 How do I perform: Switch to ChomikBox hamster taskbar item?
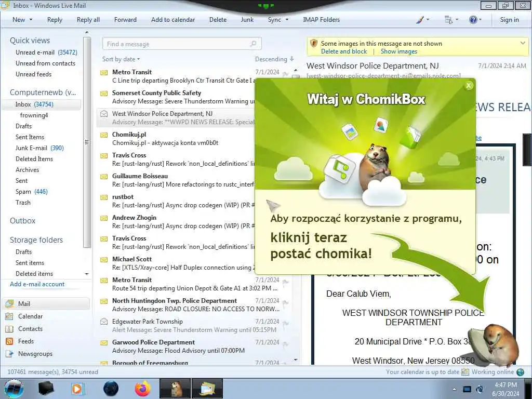175,389
